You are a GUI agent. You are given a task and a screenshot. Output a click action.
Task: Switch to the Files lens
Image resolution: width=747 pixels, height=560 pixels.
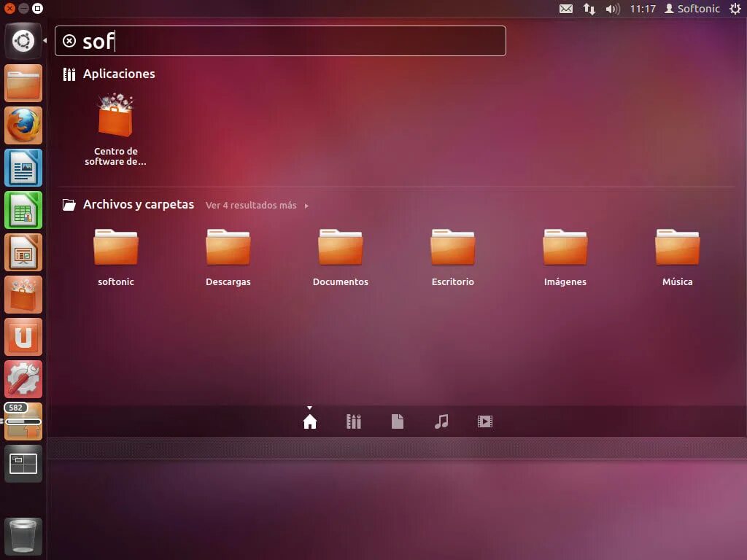tap(398, 421)
